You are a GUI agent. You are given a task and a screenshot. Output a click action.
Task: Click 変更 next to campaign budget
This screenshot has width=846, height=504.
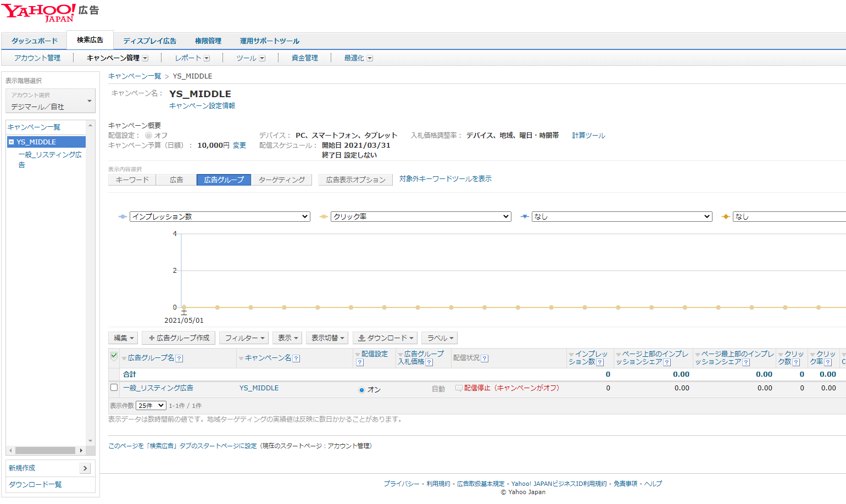(240, 145)
